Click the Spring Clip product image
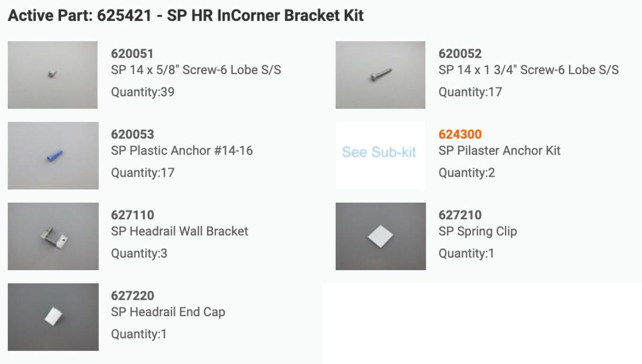The image size is (642, 364). click(x=381, y=236)
